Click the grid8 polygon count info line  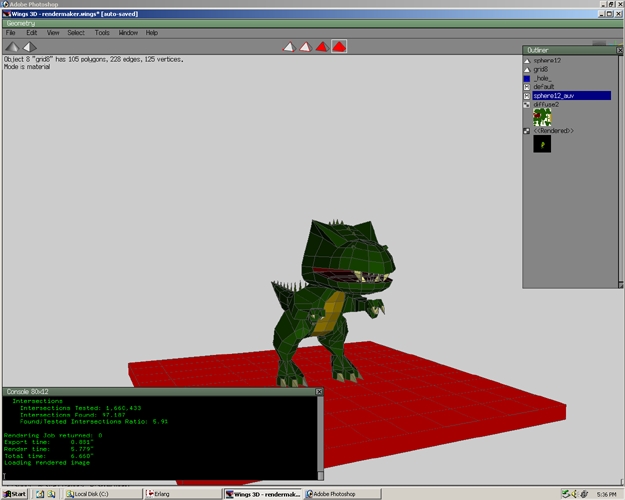pyautogui.click(x=94, y=59)
